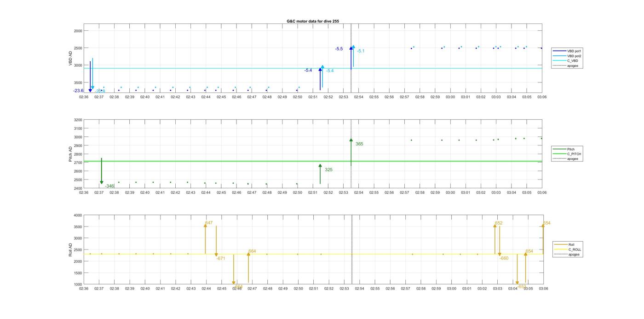Click "apogee" in the Roll plot legend
Screen dimensions: 644x319
click(567, 255)
